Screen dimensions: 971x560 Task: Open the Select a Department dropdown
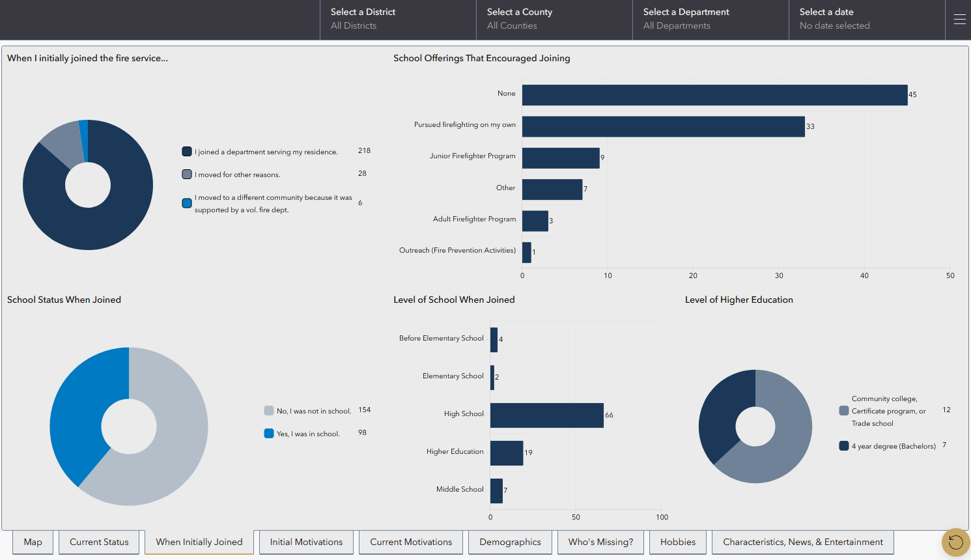(x=711, y=20)
